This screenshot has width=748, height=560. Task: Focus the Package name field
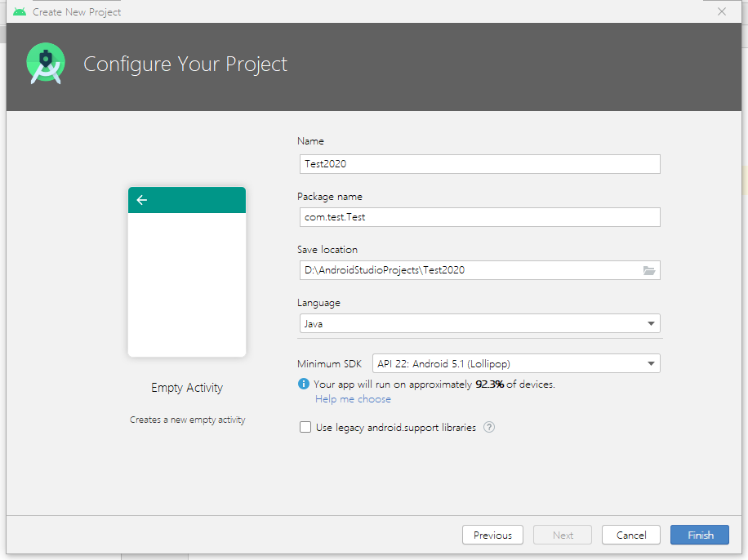[x=479, y=217]
